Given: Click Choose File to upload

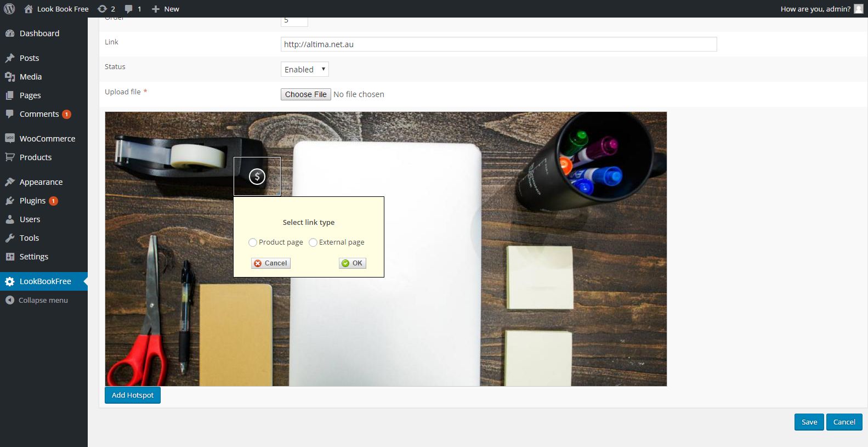Looking at the screenshot, I should 305,94.
